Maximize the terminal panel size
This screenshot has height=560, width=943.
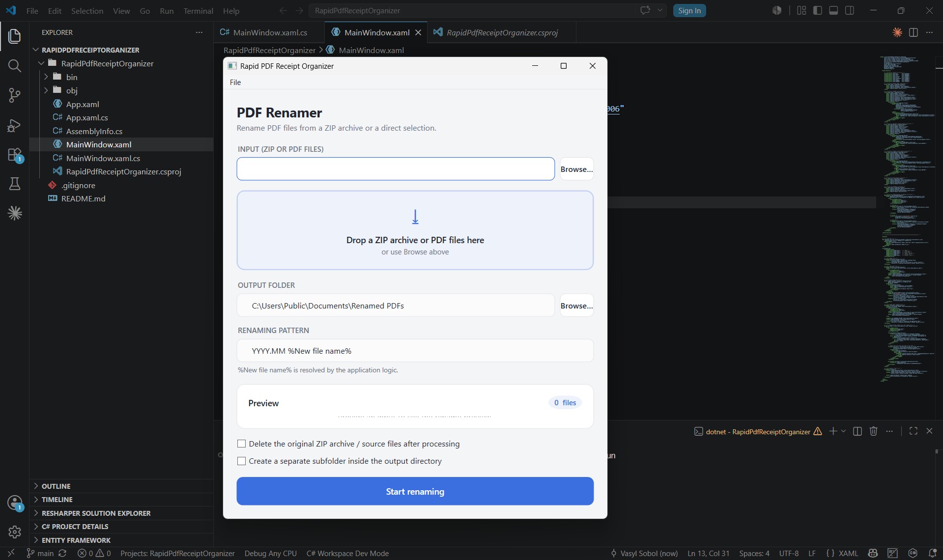(x=914, y=431)
